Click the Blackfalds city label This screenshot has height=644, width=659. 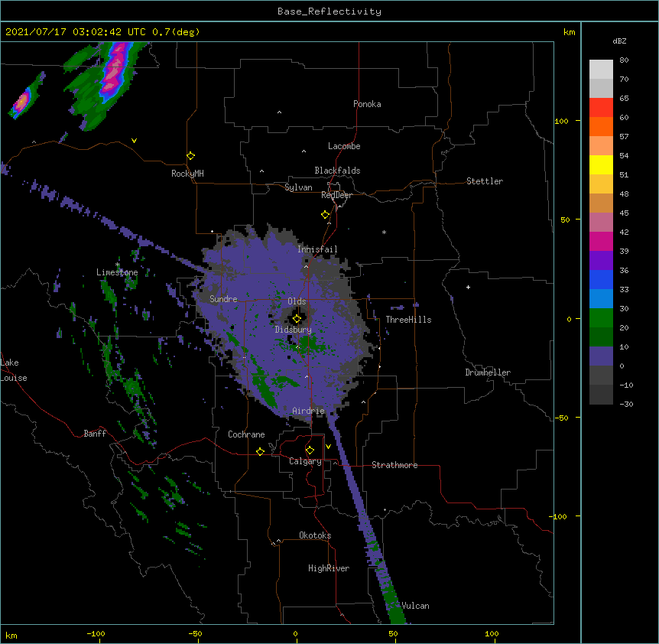pyautogui.click(x=337, y=171)
